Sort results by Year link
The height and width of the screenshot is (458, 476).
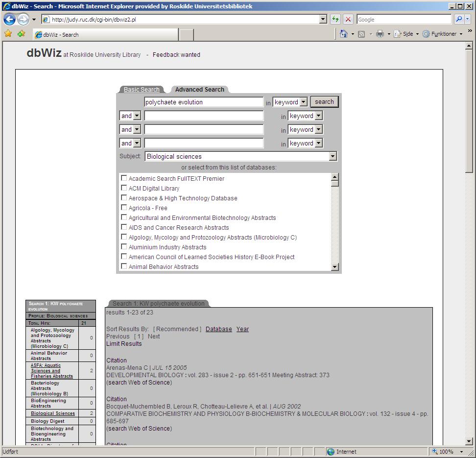point(242,329)
